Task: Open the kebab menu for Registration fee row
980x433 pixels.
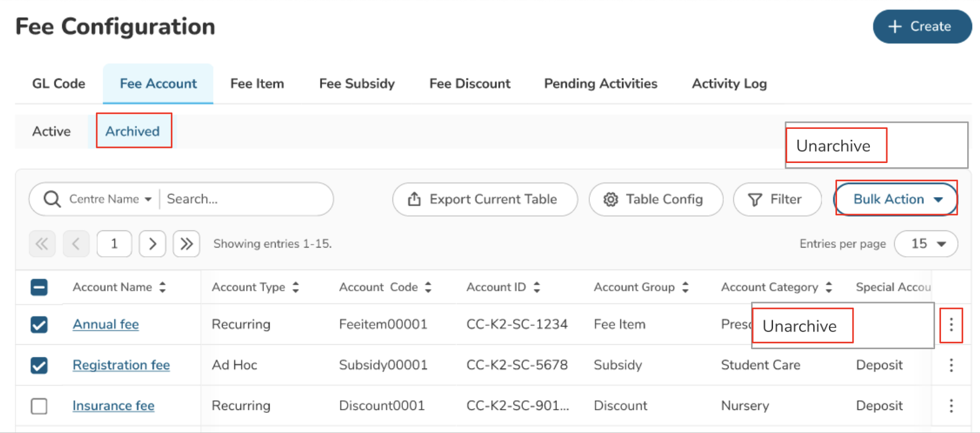Action: coord(951,365)
